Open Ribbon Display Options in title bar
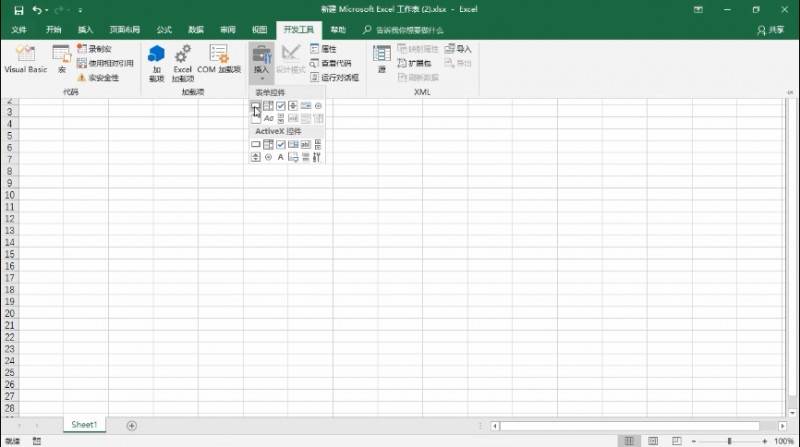 pyautogui.click(x=698, y=10)
